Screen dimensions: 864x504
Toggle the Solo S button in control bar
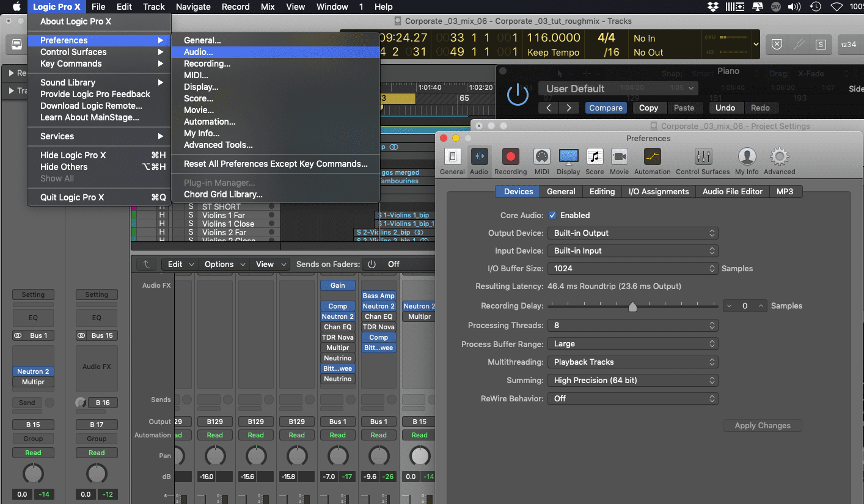click(x=821, y=45)
